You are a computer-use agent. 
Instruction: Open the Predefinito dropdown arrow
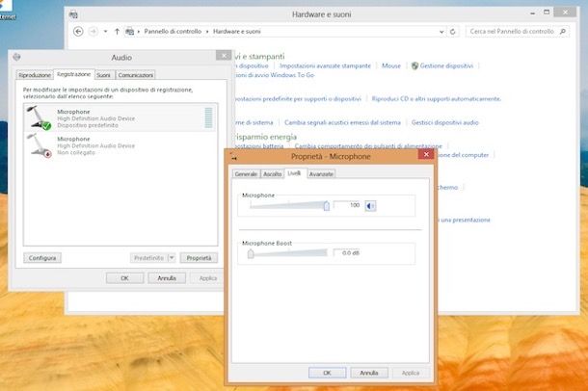[172, 258]
